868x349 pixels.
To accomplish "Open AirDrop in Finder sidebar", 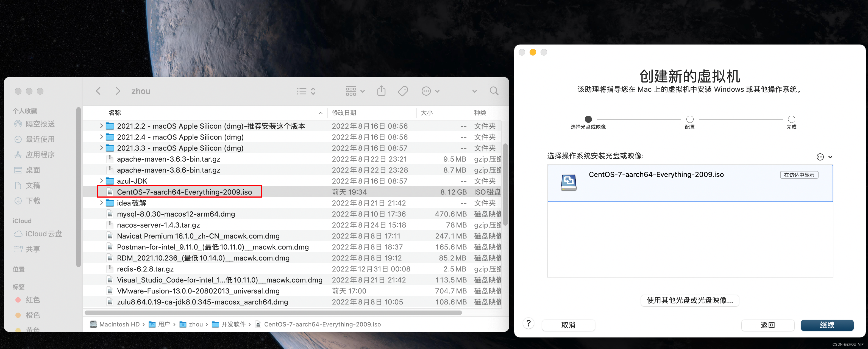I will pos(40,124).
